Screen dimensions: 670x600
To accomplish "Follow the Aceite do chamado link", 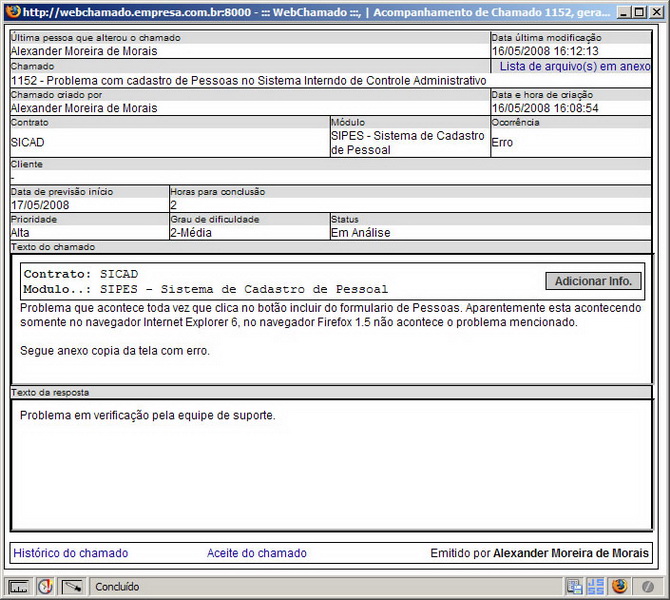I will 257,553.
